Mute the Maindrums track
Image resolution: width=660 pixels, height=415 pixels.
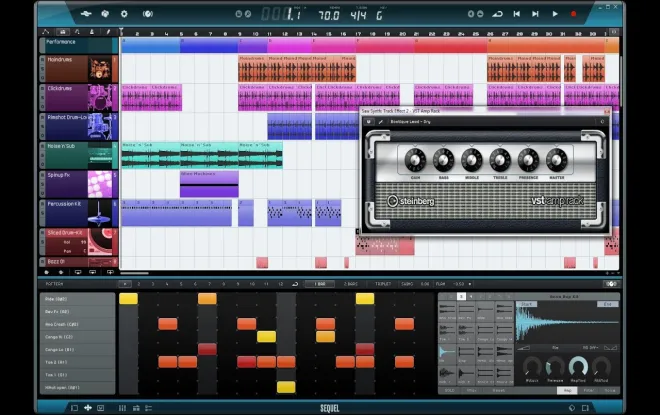[42, 60]
